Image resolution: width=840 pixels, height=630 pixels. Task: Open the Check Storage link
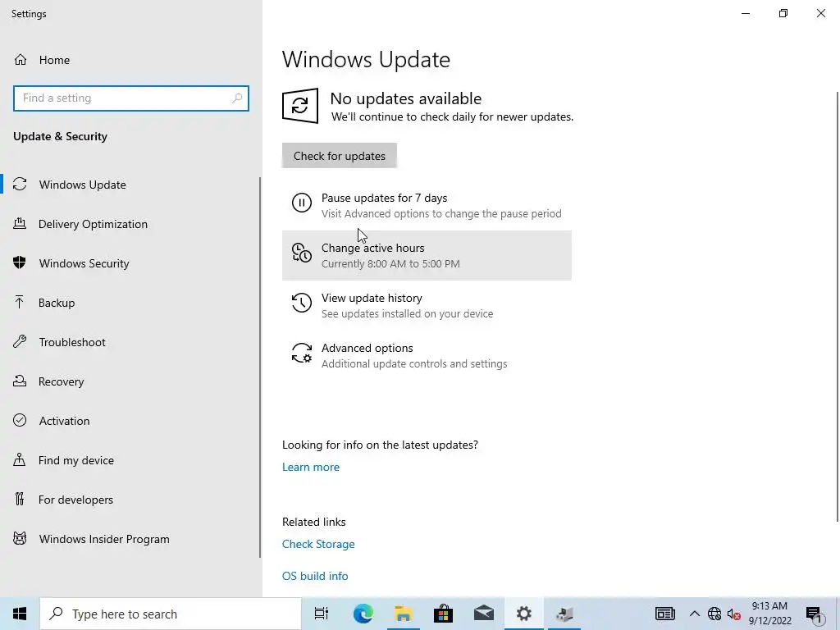click(x=318, y=544)
